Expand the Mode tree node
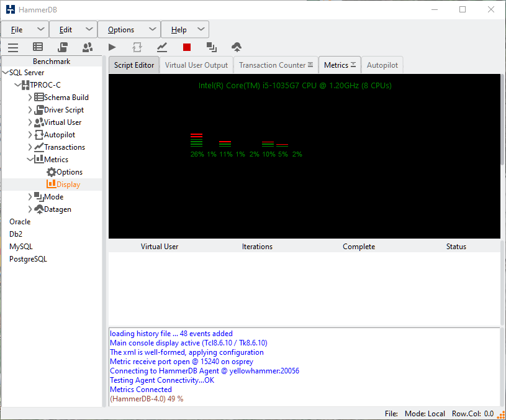 (x=30, y=196)
